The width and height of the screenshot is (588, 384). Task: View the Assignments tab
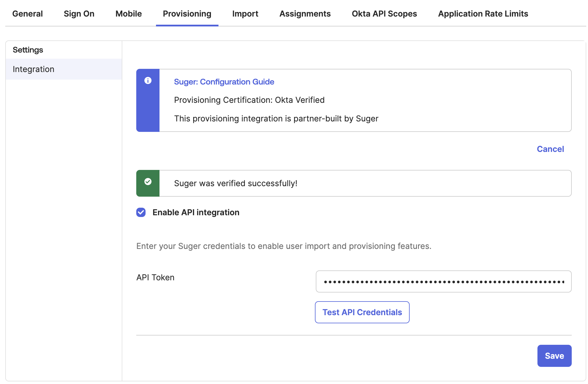[x=305, y=14]
